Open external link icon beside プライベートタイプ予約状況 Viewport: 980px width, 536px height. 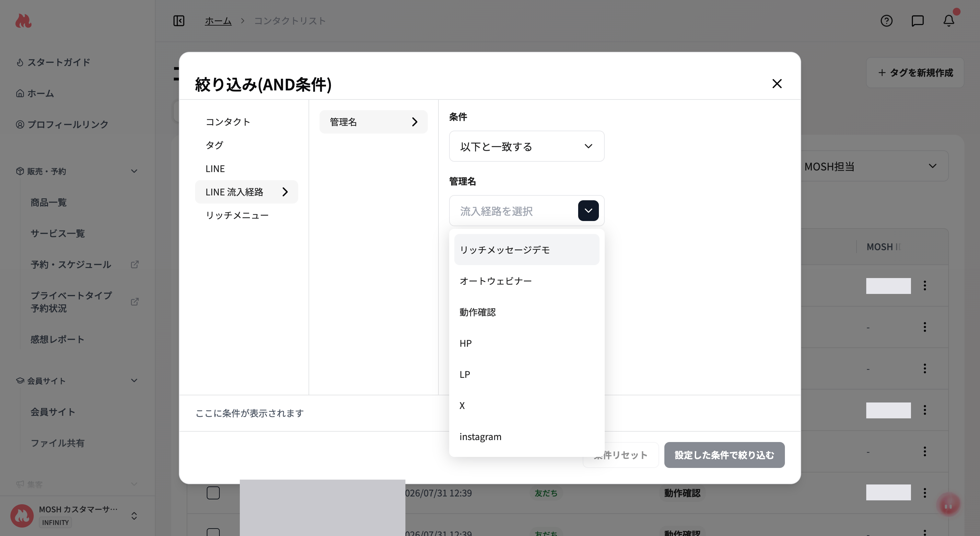[135, 302]
